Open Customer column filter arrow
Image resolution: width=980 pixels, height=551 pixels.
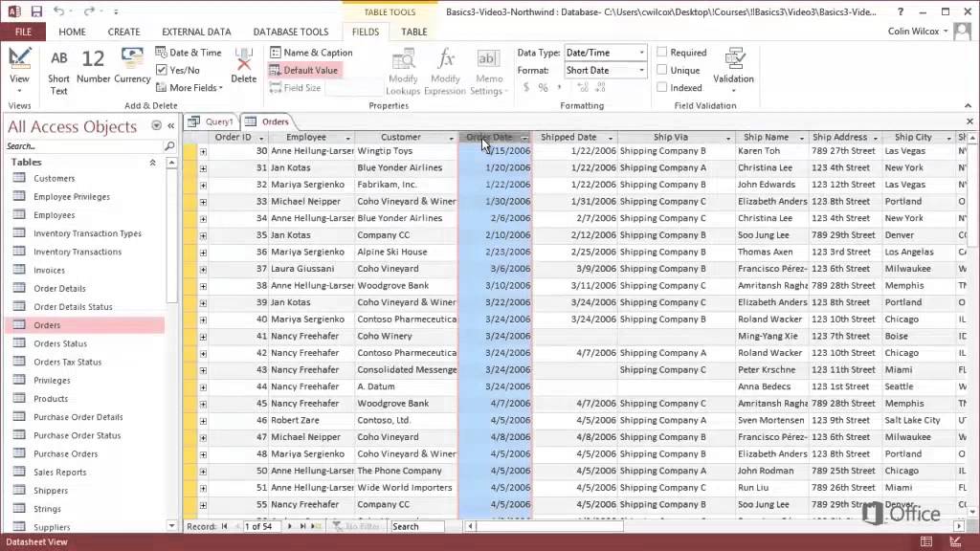[451, 138]
